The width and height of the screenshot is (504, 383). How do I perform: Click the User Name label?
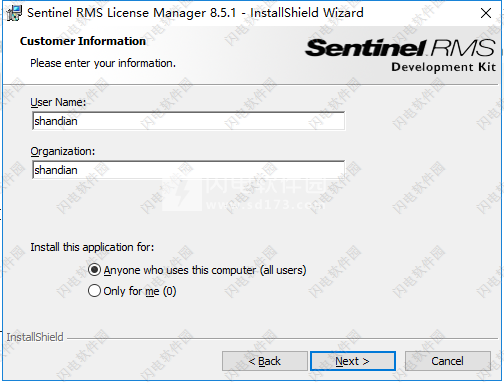[x=58, y=102]
